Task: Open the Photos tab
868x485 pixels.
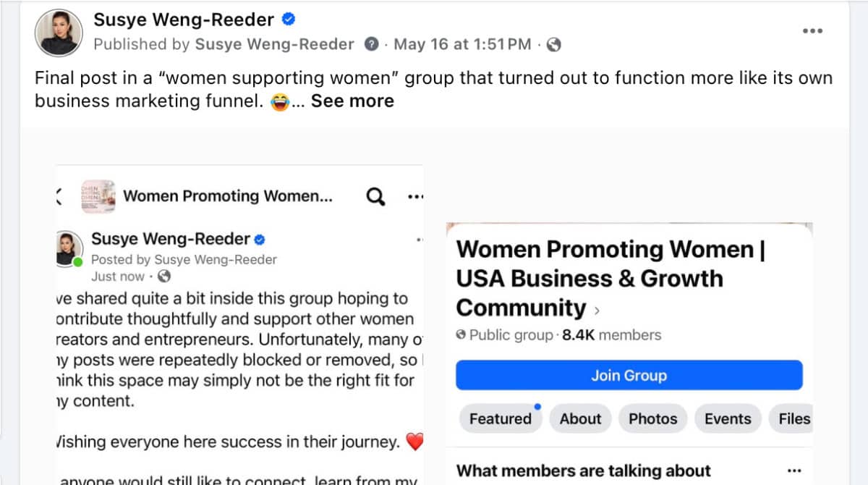Action: 652,418
